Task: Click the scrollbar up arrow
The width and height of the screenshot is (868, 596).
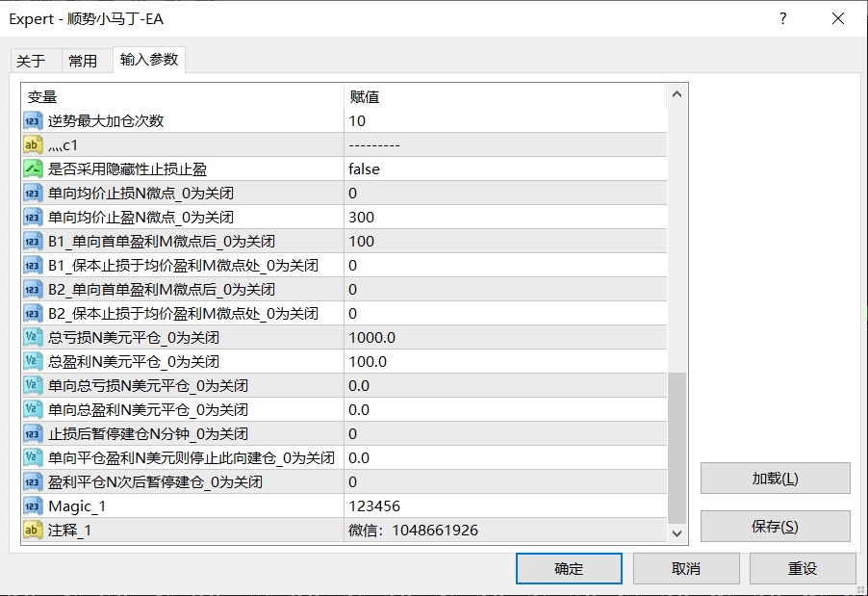Action: pyautogui.click(x=677, y=94)
